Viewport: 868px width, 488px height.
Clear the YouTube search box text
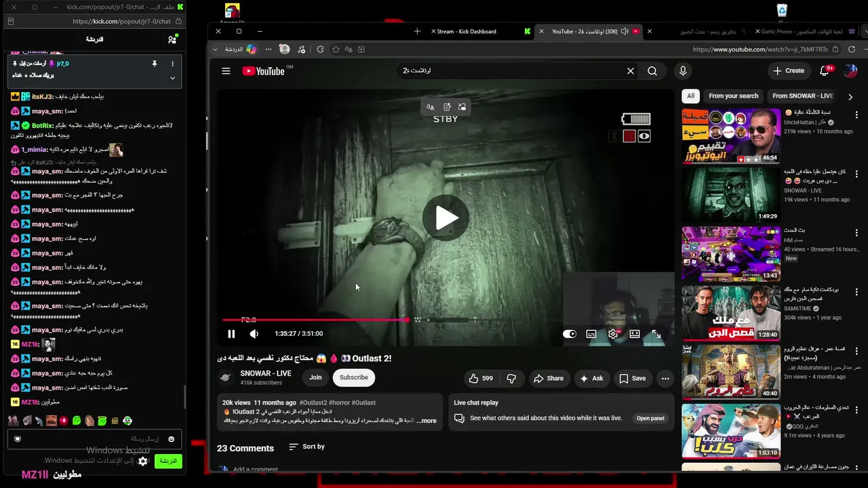[x=630, y=71]
